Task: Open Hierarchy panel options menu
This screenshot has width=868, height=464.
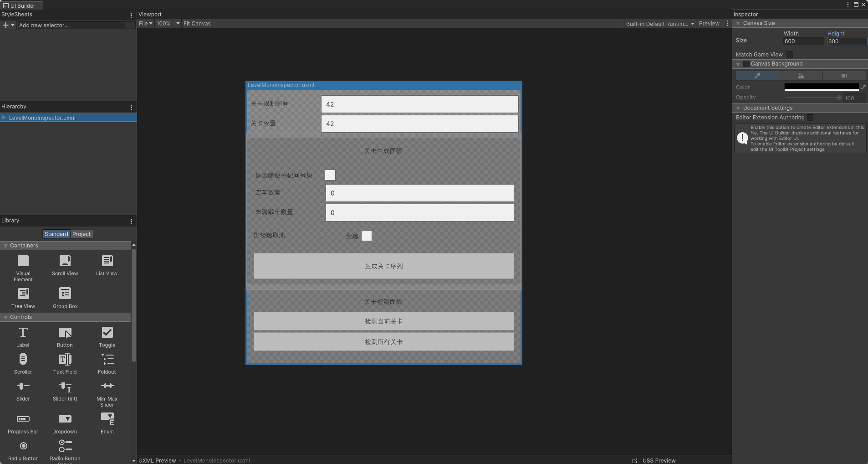Action: coord(131,108)
